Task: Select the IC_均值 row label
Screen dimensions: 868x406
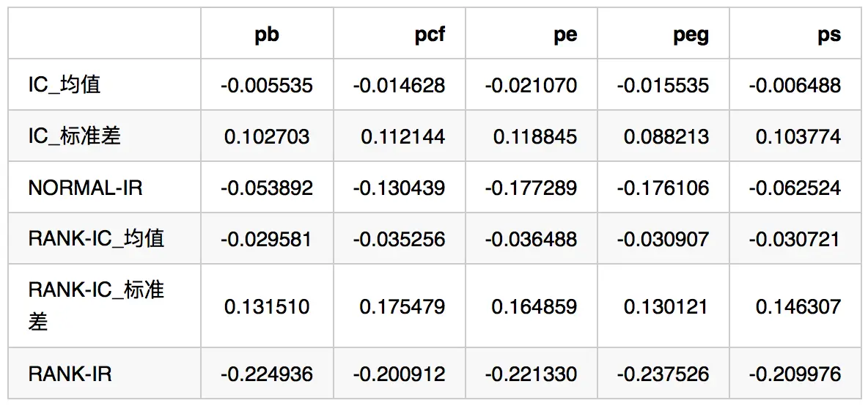Action: pyautogui.click(x=65, y=85)
